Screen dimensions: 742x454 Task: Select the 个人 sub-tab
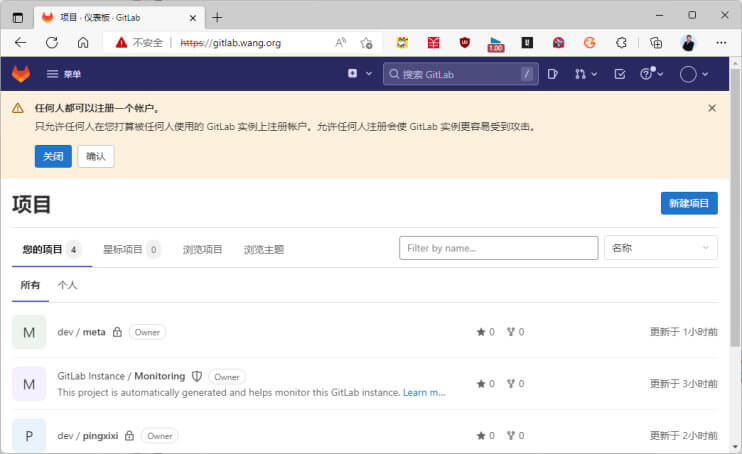(x=67, y=285)
